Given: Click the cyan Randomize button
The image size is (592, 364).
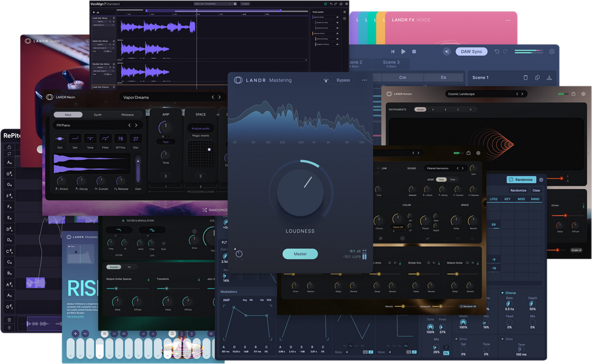Looking at the screenshot, I should click(521, 180).
